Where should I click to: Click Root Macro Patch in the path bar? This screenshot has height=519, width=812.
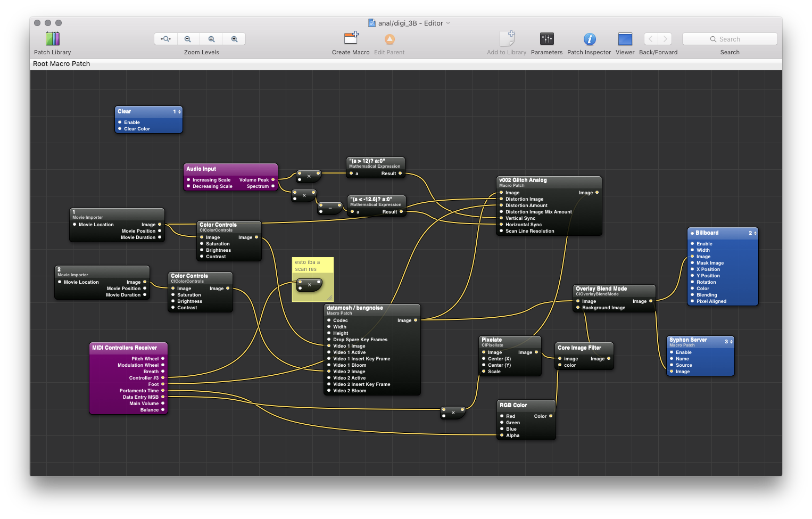[x=62, y=64]
